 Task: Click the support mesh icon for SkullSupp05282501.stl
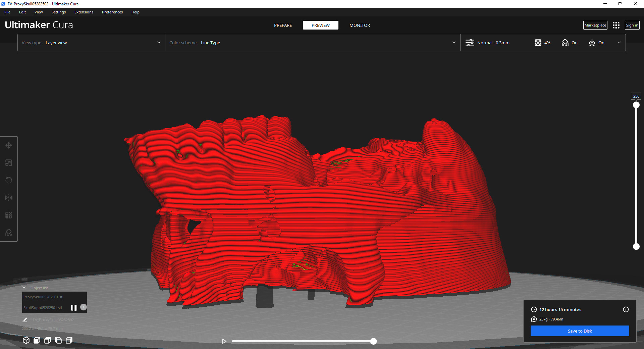[x=74, y=307]
